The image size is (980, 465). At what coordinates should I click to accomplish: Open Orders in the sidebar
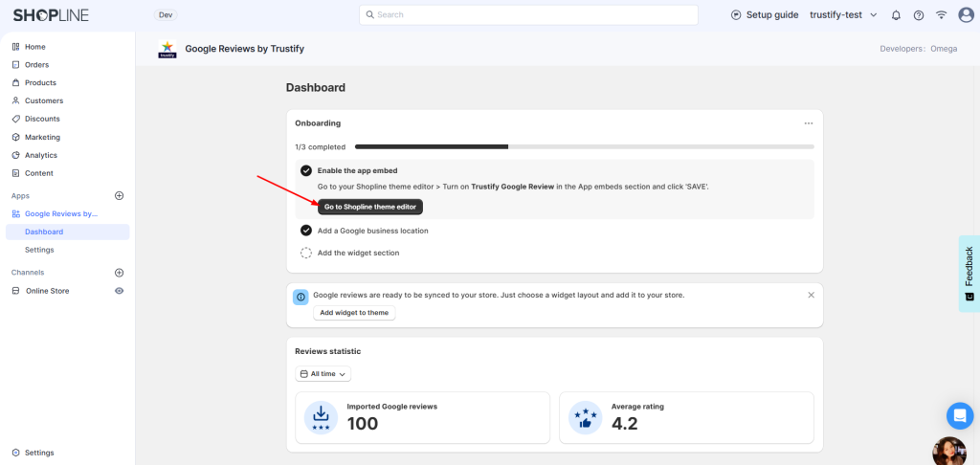coord(36,65)
